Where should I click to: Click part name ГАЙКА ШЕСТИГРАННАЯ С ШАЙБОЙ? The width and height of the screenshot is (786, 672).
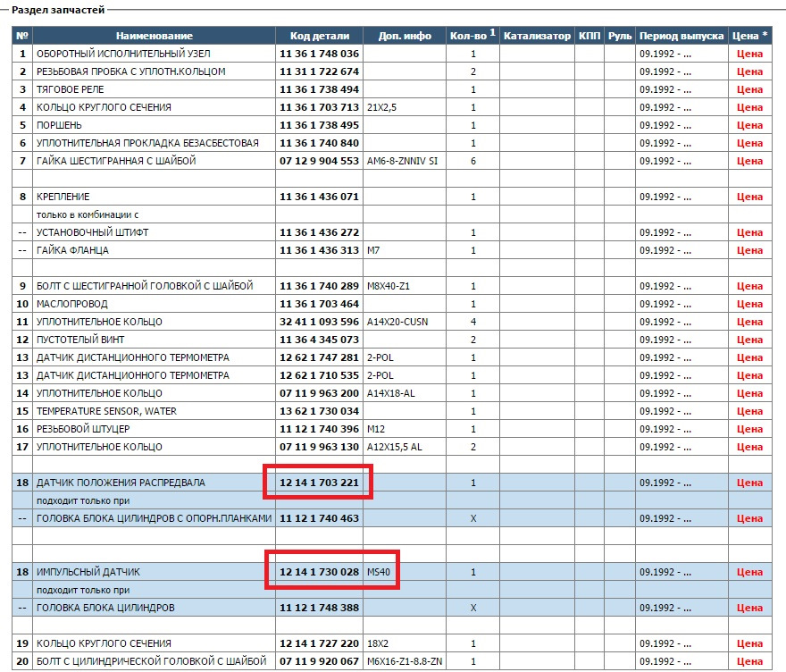(x=116, y=161)
